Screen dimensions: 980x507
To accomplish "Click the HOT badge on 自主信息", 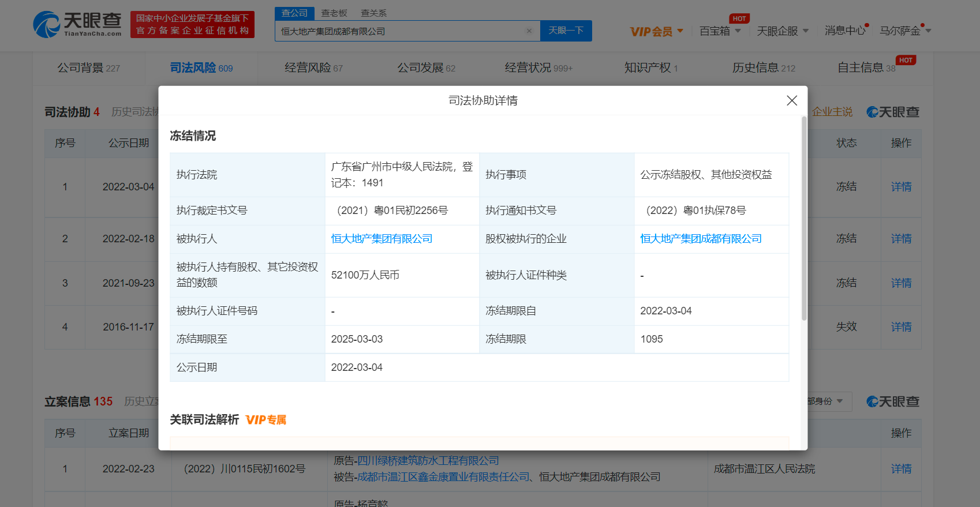I will point(906,60).
